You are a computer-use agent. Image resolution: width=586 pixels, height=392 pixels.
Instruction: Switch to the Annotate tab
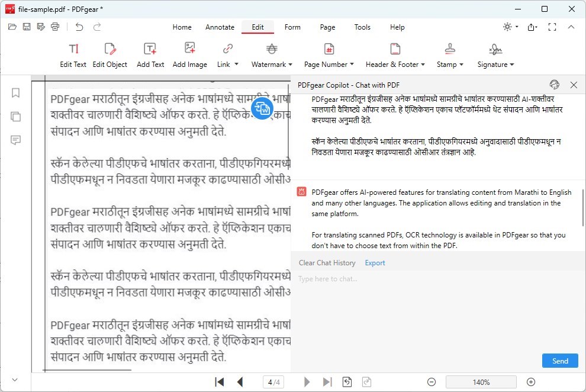pyautogui.click(x=220, y=27)
